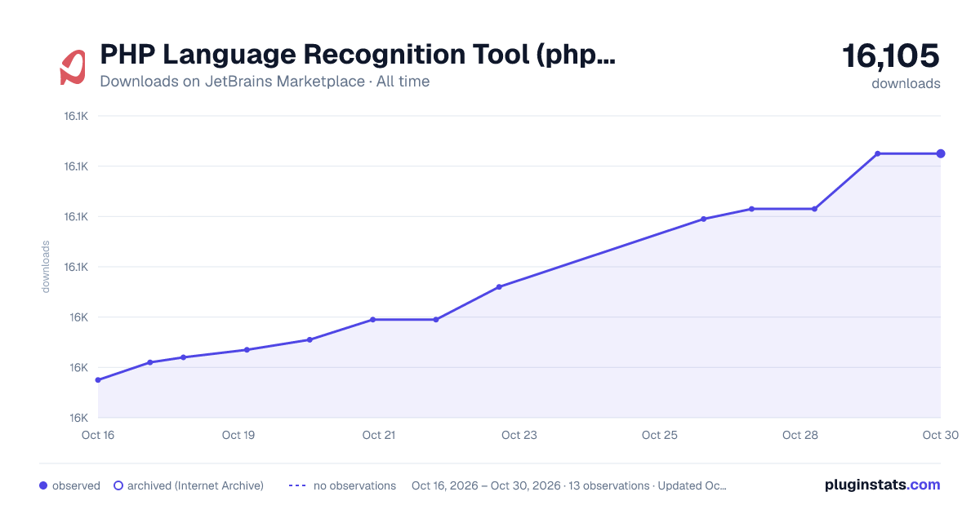This screenshot has height=514, width=980.
Task: Click the Oct 28 axis label
Action: point(800,435)
